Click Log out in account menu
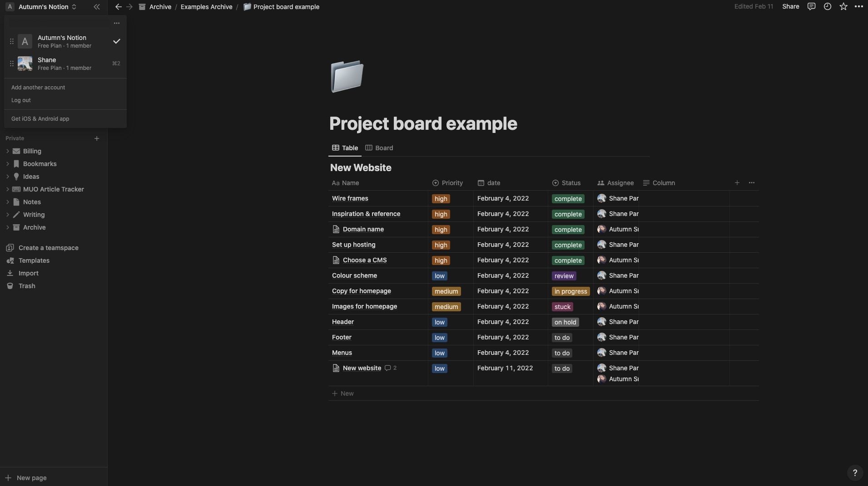The height and width of the screenshot is (486, 868). (x=21, y=100)
